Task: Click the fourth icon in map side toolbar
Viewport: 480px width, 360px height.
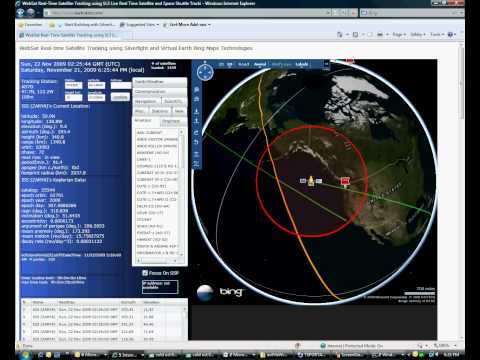Action: (197, 121)
